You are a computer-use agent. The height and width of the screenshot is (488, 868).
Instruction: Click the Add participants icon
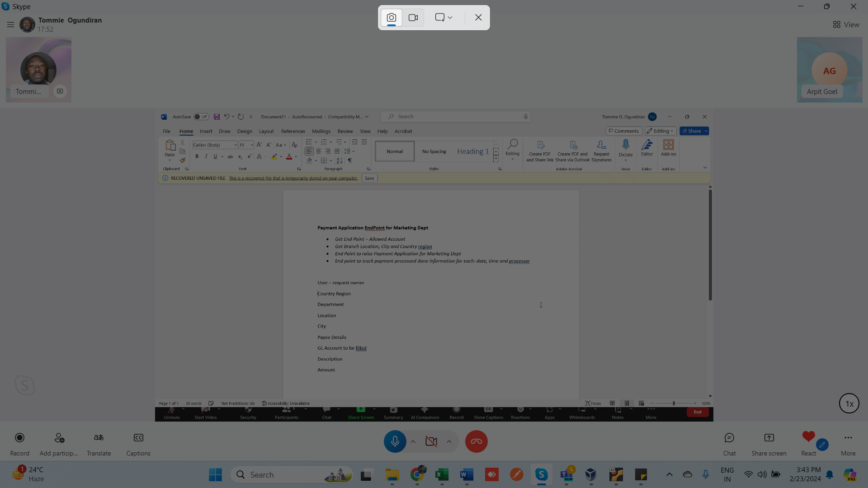(59, 438)
